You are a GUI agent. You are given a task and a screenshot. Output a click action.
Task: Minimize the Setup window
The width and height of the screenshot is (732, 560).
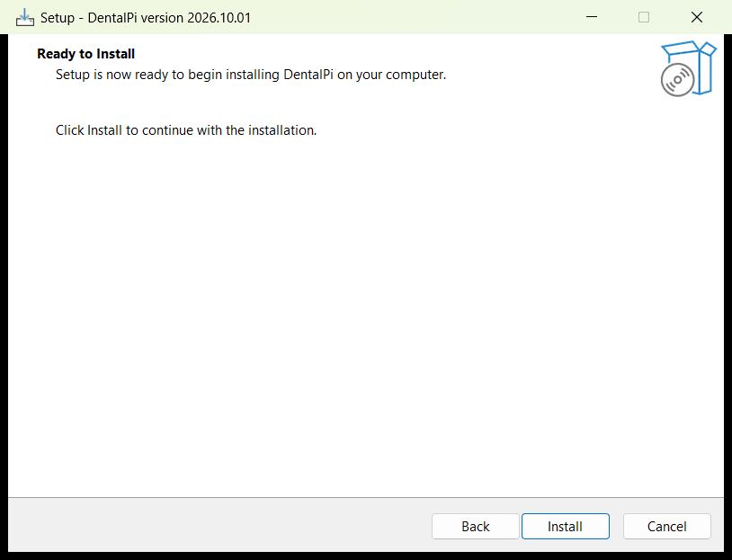(592, 17)
